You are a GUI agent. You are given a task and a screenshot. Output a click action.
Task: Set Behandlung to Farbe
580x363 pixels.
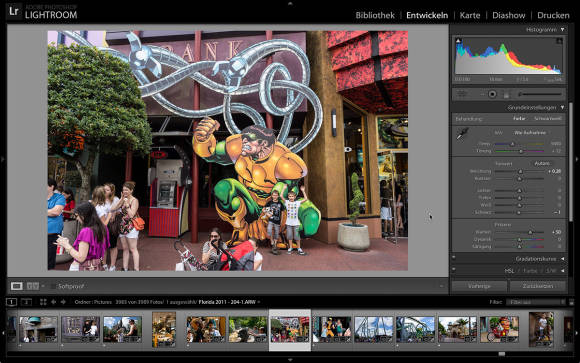pos(519,118)
